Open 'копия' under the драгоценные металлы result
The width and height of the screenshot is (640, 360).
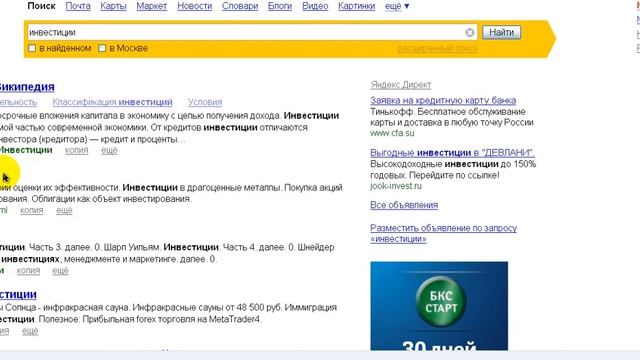pyautogui.click(x=31, y=210)
